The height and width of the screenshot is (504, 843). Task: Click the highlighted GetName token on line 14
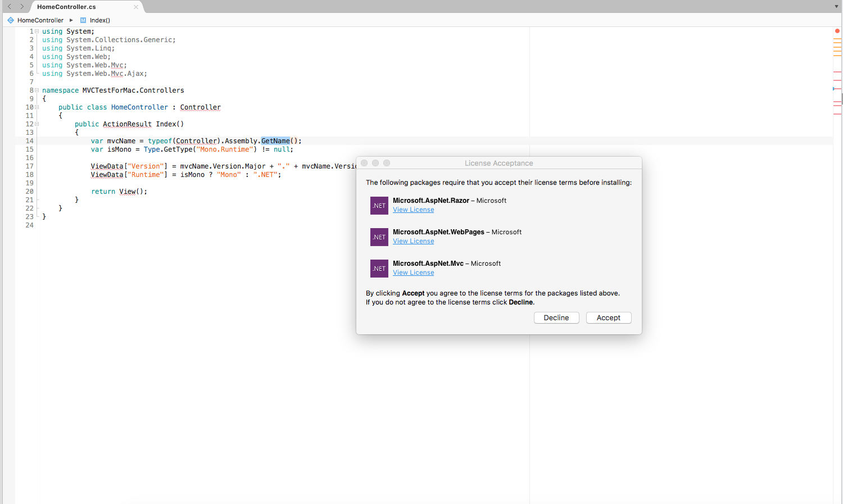pyautogui.click(x=275, y=141)
